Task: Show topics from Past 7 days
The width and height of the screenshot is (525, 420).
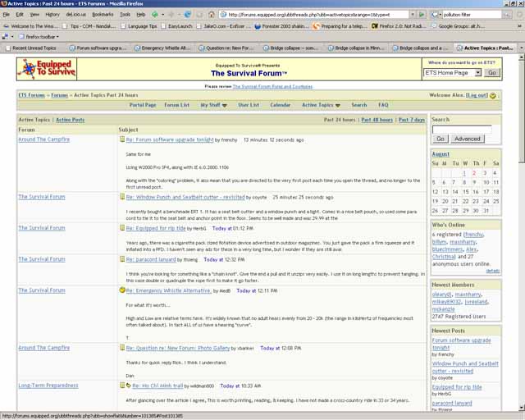Action: 412,120
